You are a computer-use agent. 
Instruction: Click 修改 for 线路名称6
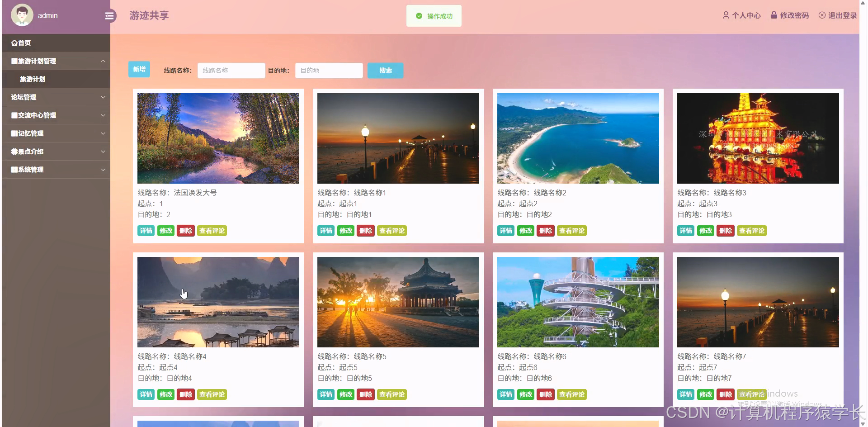click(x=526, y=394)
